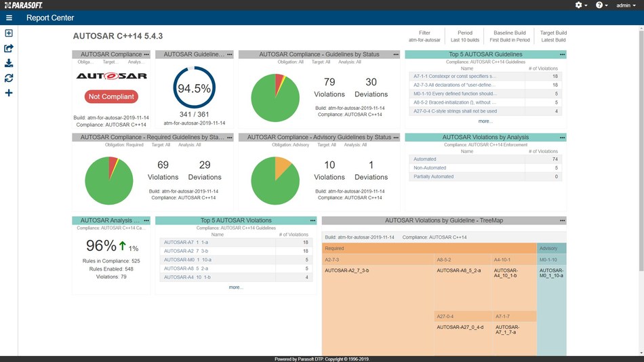Image resolution: width=644 pixels, height=362 pixels.
Task: Click the download report icon
Action: pos(9,63)
